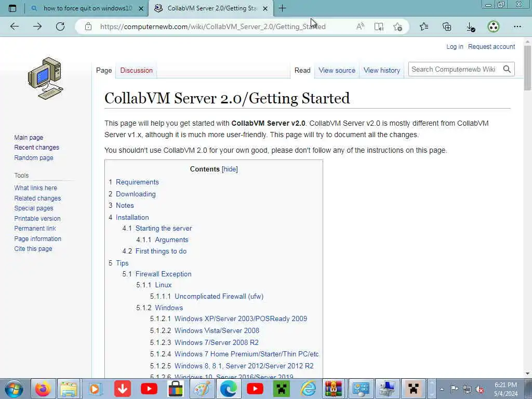Jump to Arguments section
The width and height of the screenshot is (532, 399).
(x=171, y=240)
